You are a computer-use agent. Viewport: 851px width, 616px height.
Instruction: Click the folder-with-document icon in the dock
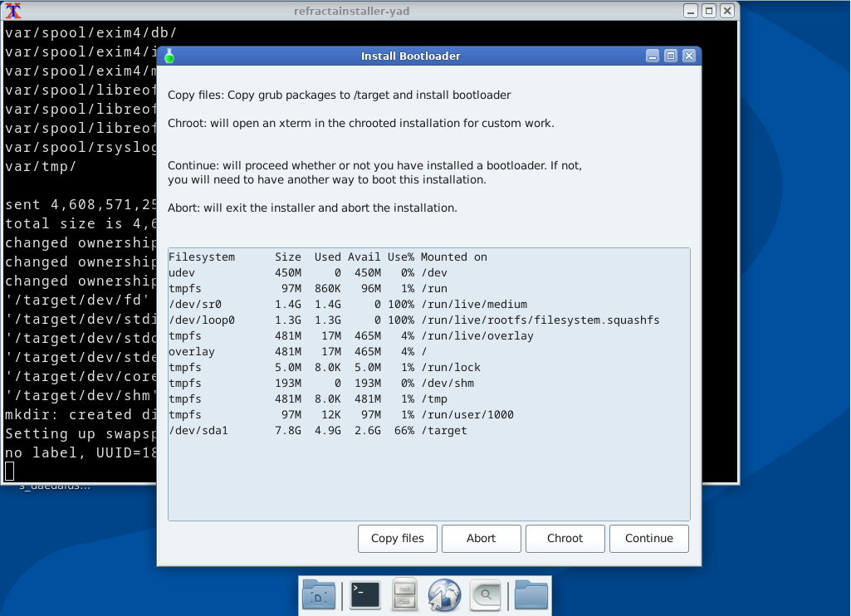click(x=319, y=595)
